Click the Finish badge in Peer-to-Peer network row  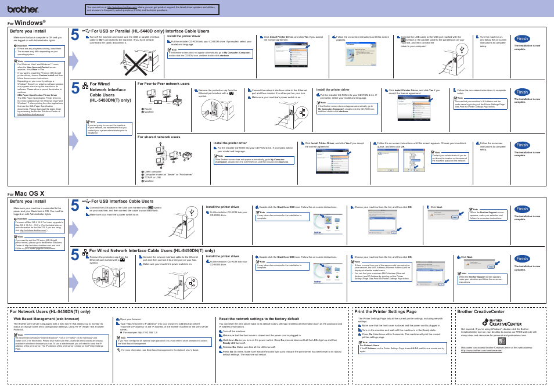522,92
